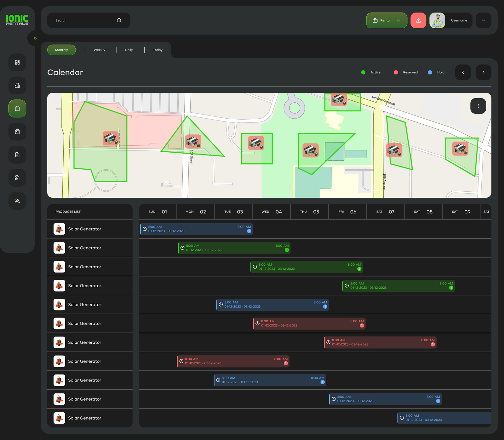The image size is (504, 440).
Task: Expand the top-right chevron menu
Action: click(x=484, y=20)
